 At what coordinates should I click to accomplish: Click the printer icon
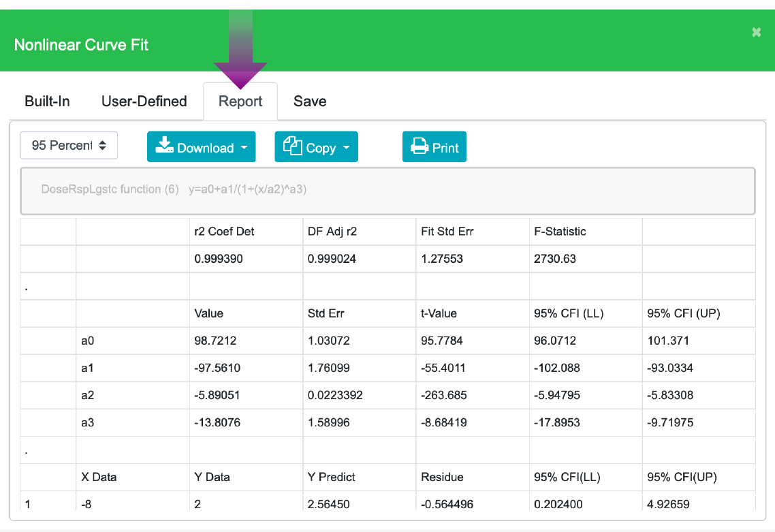[x=418, y=147]
